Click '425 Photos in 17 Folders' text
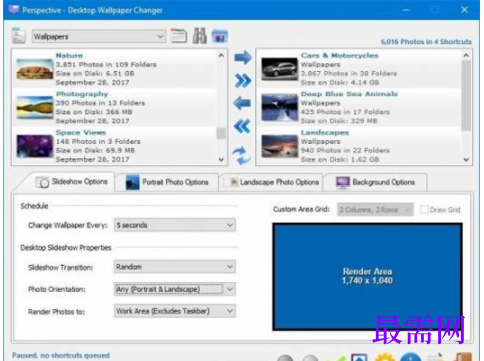The image size is (484, 361). (345, 112)
